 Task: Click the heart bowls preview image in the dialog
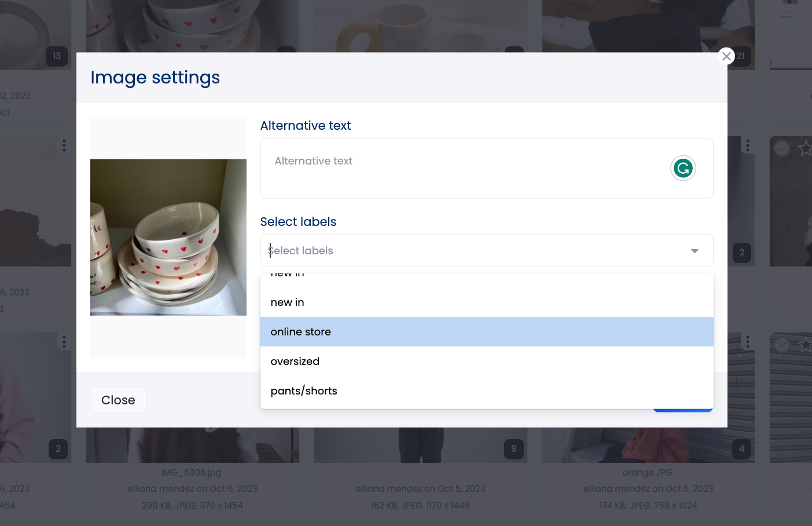tap(168, 238)
